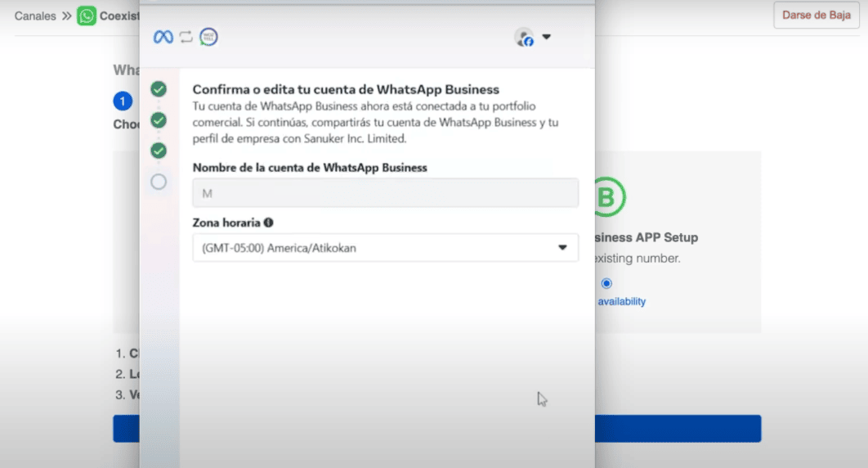Select the radio button under existing number

click(x=606, y=284)
